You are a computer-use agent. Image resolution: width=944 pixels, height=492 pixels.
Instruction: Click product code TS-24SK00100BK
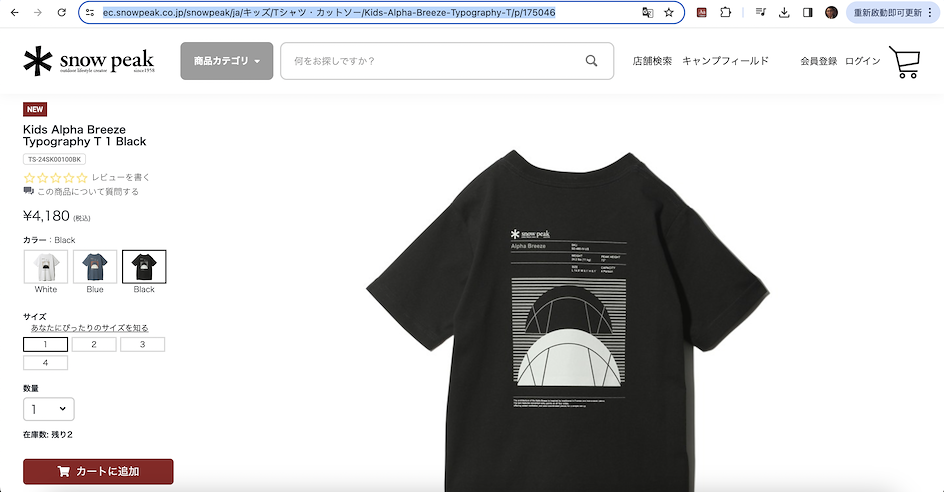point(54,160)
